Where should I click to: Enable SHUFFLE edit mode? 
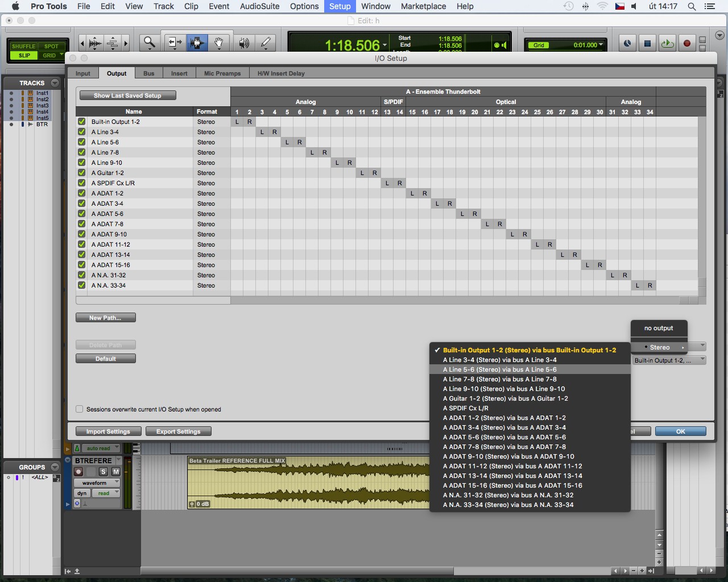(x=23, y=46)
